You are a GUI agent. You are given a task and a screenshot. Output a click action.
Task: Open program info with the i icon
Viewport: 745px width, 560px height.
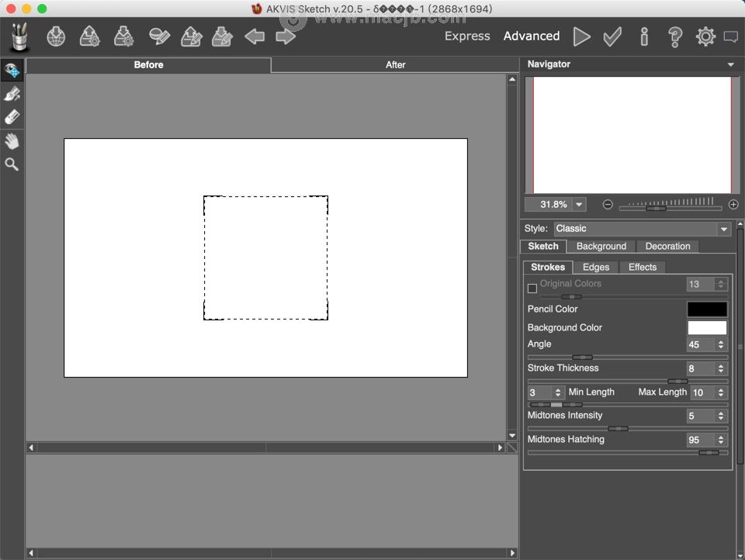point(644,36)
